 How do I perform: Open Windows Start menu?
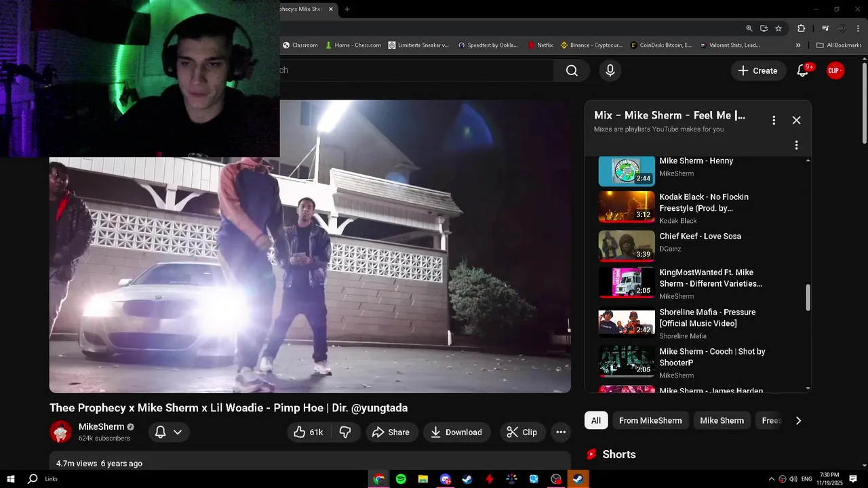pyautogui.click(x=11, y=479)
